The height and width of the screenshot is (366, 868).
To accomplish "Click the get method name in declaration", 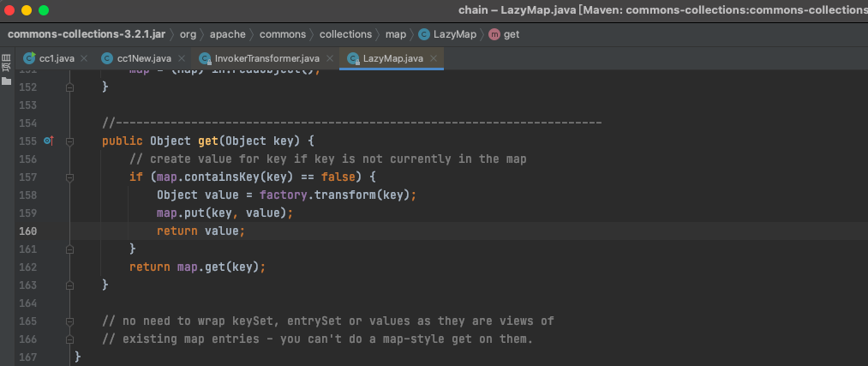I will pos(208,141).
